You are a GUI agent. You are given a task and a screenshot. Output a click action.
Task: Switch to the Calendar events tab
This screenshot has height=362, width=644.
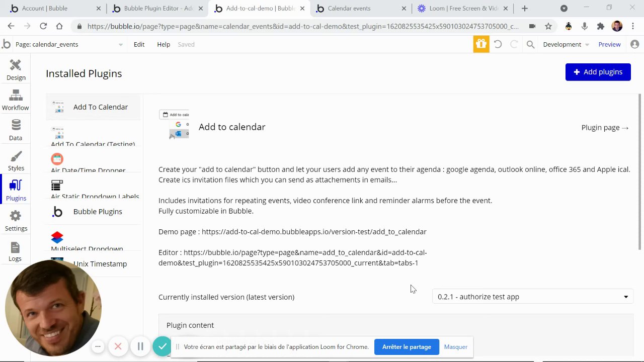(x=360, y=9)
